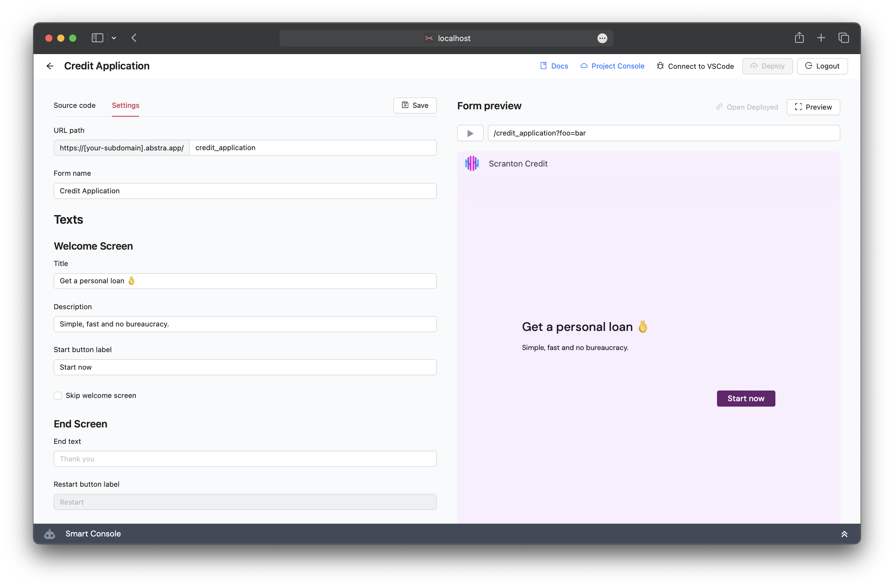Click Start now in the form preview

click(746, 398)
